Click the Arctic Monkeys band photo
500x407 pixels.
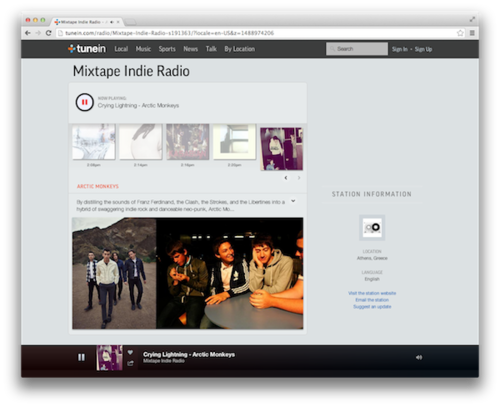(188, 273)
